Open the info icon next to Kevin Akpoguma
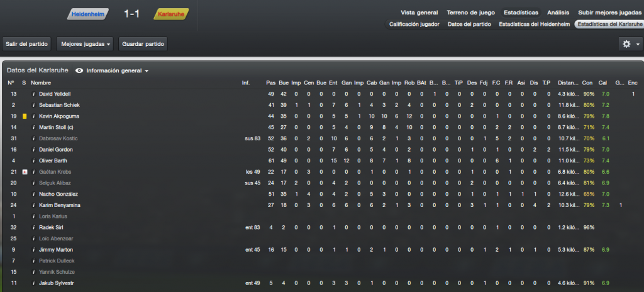 (34, 116)
